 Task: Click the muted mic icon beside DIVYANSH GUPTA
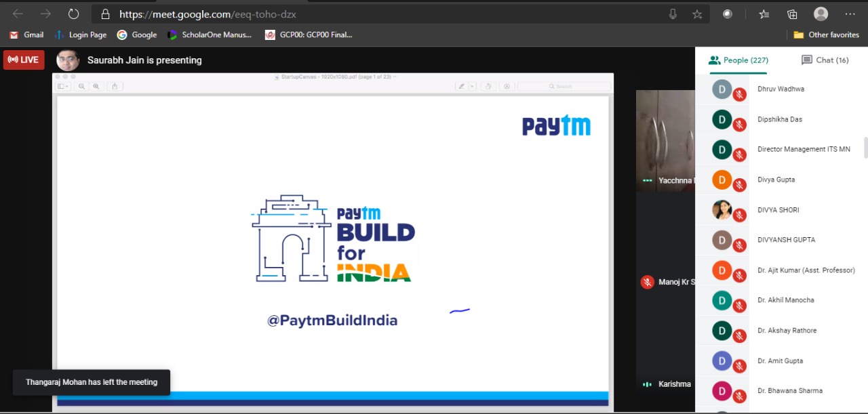739,245
